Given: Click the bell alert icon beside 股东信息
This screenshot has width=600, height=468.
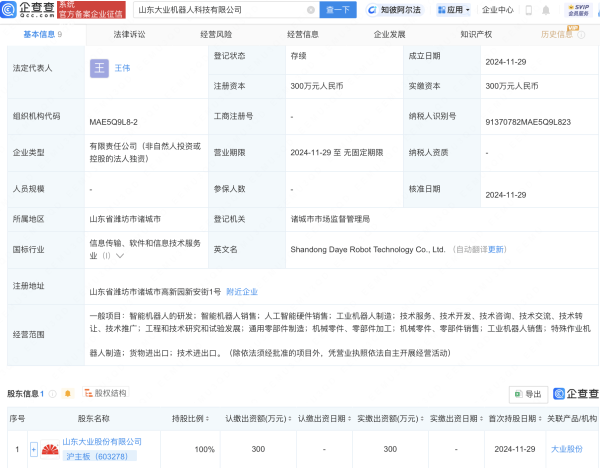Looking at the screenshot, I should [x=68, y=393].
